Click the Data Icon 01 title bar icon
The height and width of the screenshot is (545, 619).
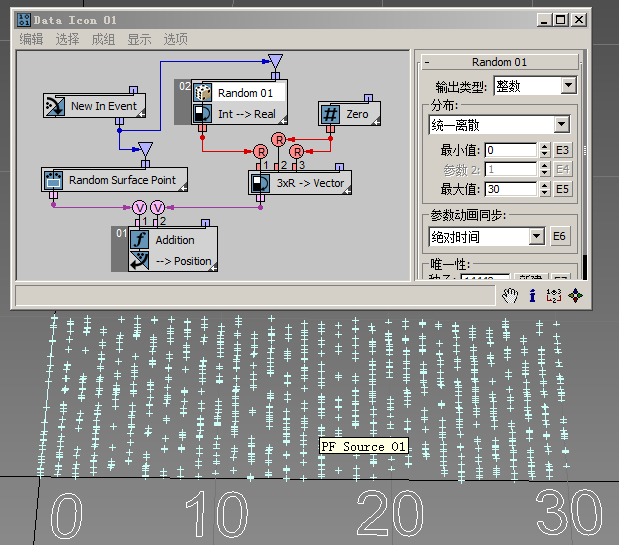pyautogui.click(x=24, y=20)
